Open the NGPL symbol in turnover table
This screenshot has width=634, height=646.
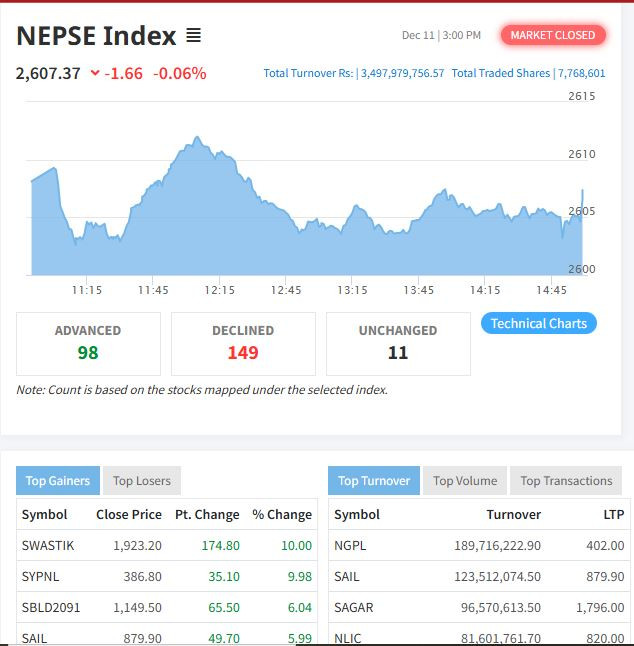pos(349,545)
